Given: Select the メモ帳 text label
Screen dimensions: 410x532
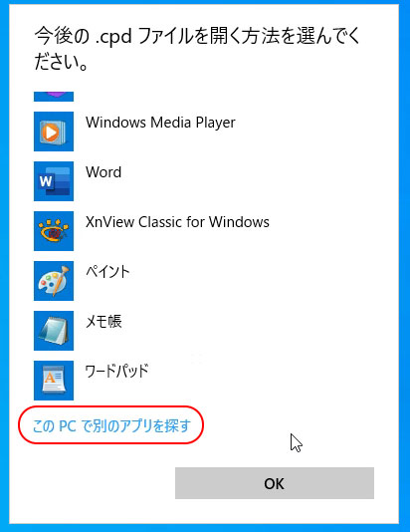Looking at the screenshot, I should point(103,322).
